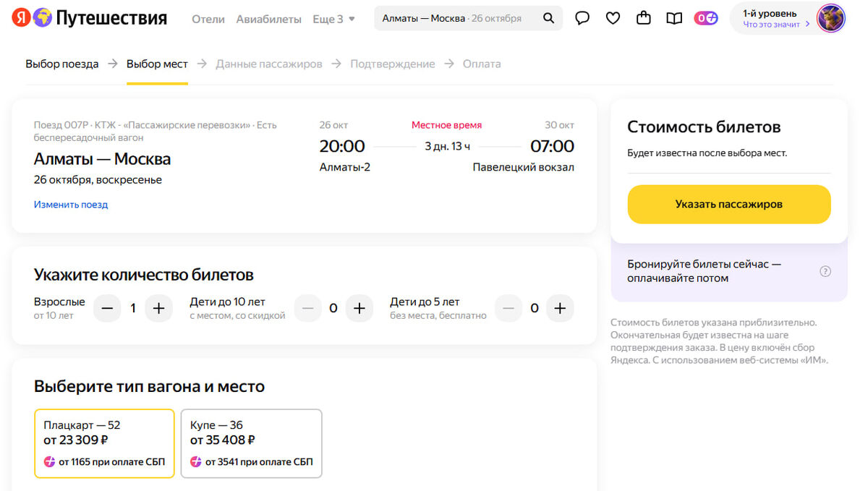Add a child under 10 ticket
The image size is (868, 491).
pos(359,309)
